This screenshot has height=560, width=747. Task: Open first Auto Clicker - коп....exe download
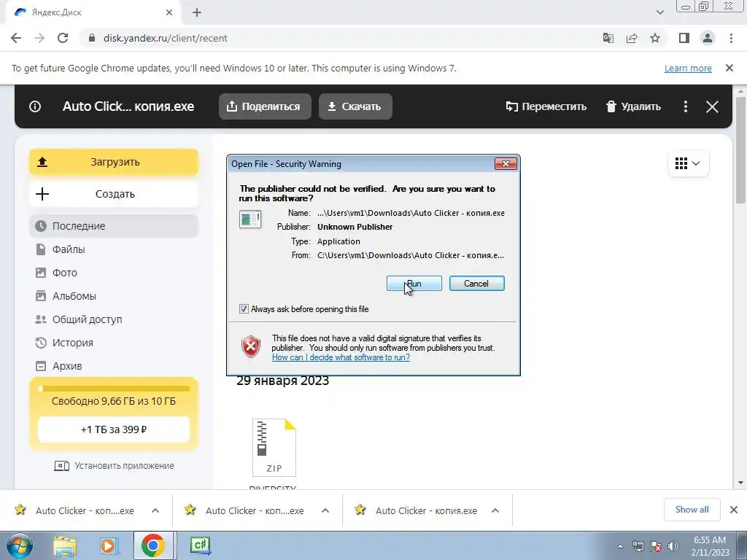(85, 510)
